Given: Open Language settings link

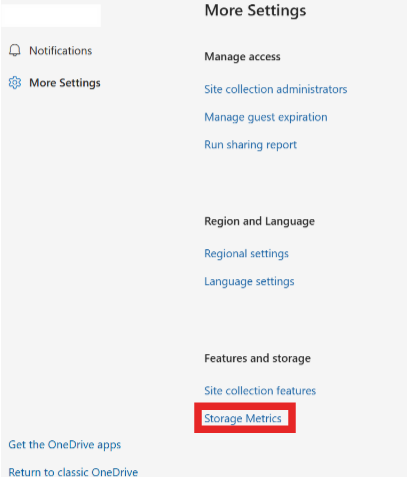Looking at the screenshot, I should (249, 281).
